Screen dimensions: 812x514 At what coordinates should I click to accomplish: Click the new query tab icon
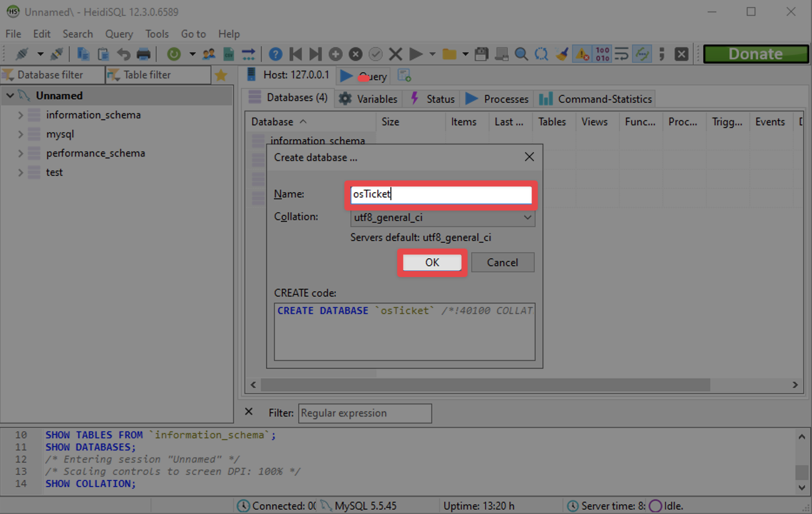click(404, 75)
